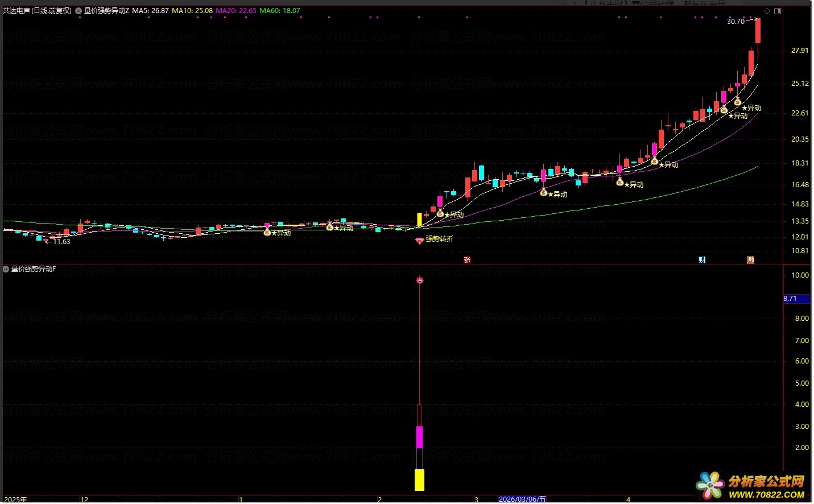Open the 分析家公式网 logo link
This screenshot has width=814, height=504.
tap(751, 487)
